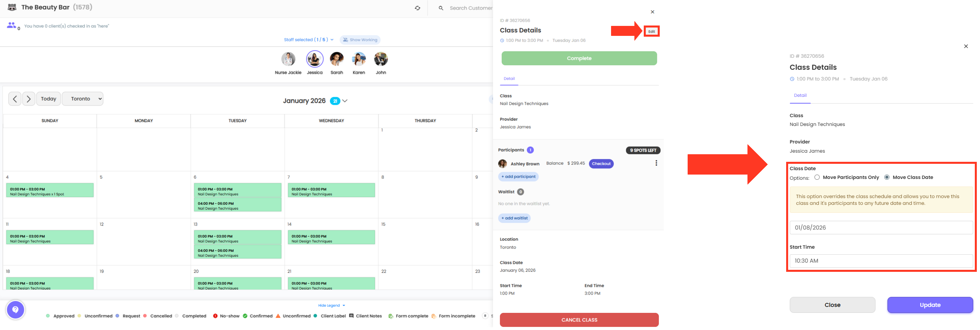Select John staff avatar
The image size is (980, 330).
tap(381, 59)
